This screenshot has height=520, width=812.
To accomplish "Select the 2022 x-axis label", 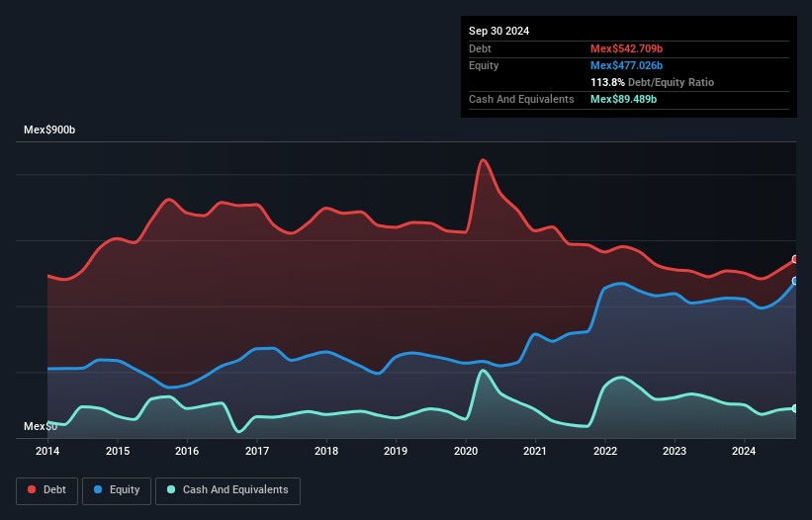I will click(605, 452).
